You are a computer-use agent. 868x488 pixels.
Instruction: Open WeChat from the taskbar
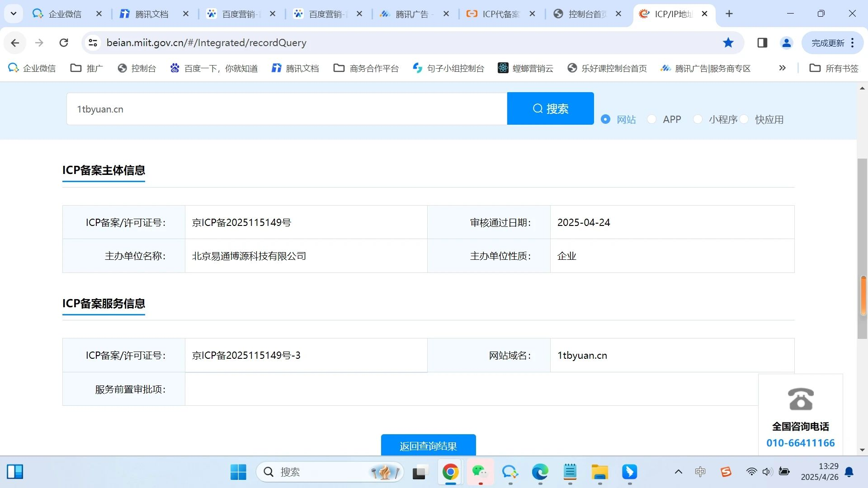click(480, 472)
